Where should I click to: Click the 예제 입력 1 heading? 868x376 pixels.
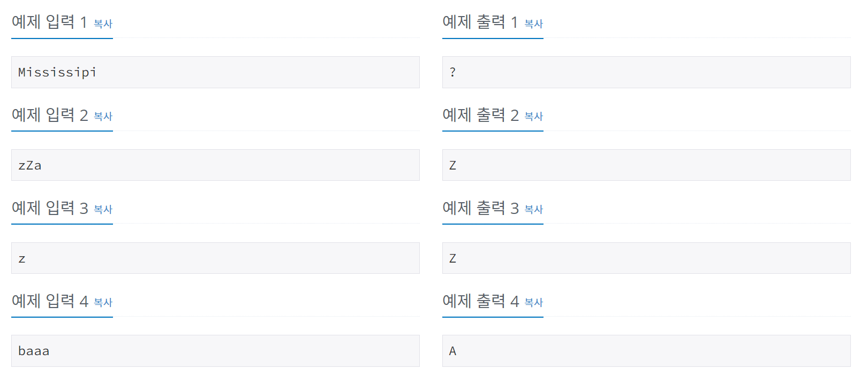click(x=48, y=22)
